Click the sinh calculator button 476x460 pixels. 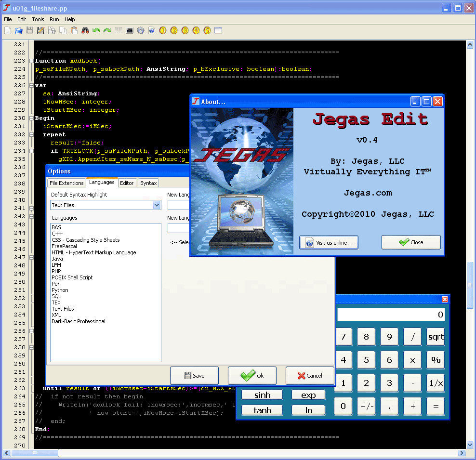coord(262,395)
